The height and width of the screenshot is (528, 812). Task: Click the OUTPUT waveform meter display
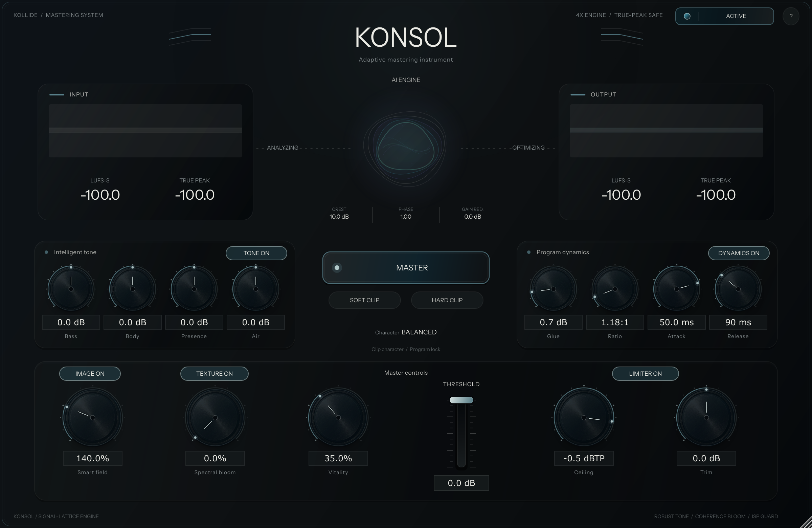point(666,131)
